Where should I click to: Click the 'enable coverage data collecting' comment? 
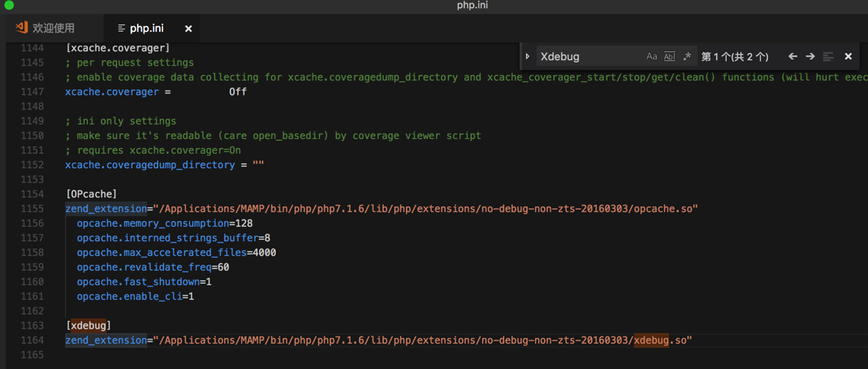point(466,77)
